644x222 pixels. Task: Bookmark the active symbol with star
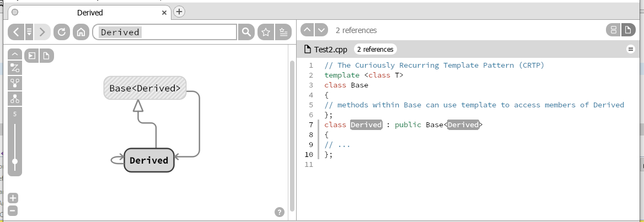pyautogui.click(x=266, y=32)
